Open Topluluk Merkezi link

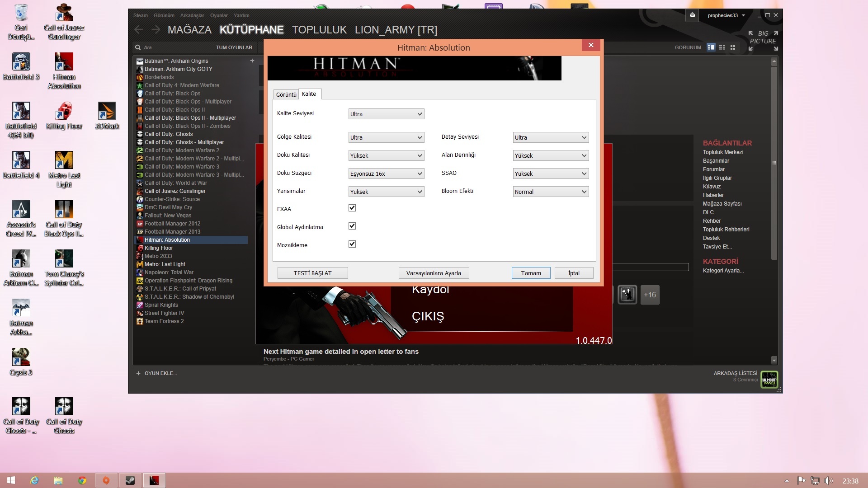tap(723, 152)
